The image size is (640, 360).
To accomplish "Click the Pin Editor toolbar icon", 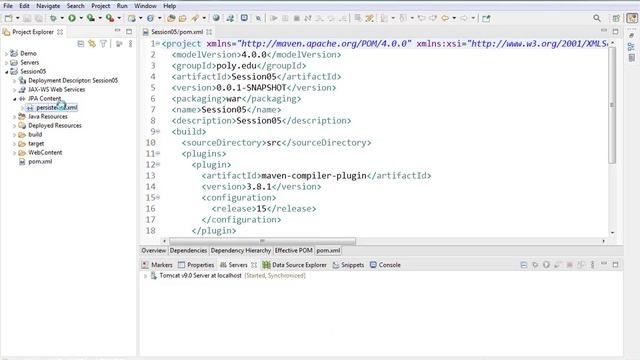I will click(486, 18).
